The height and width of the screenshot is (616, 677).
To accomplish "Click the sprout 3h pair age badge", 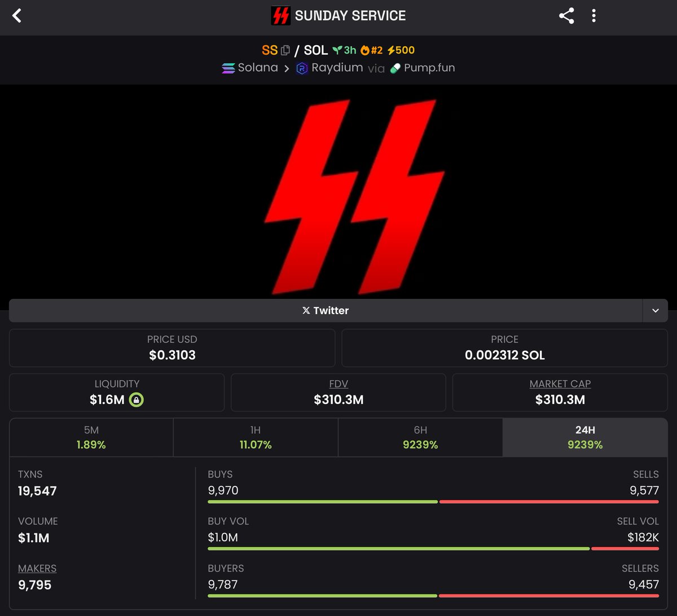I will [x=344, y=50].
